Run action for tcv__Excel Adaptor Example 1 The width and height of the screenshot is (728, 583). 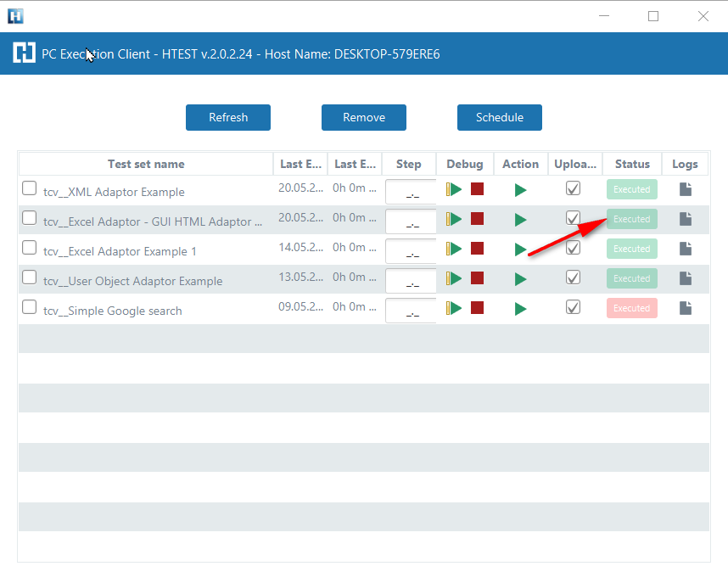tap(520, 249)
